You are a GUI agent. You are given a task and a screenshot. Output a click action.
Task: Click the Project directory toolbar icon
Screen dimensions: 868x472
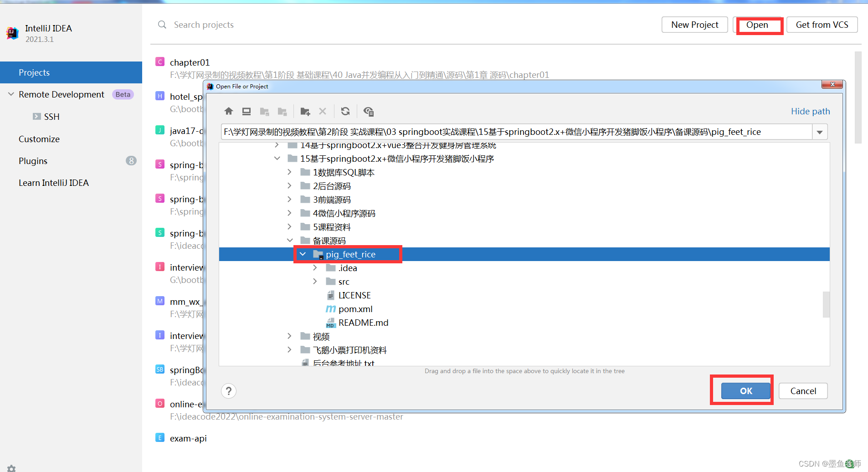click(x=264, y=111)
